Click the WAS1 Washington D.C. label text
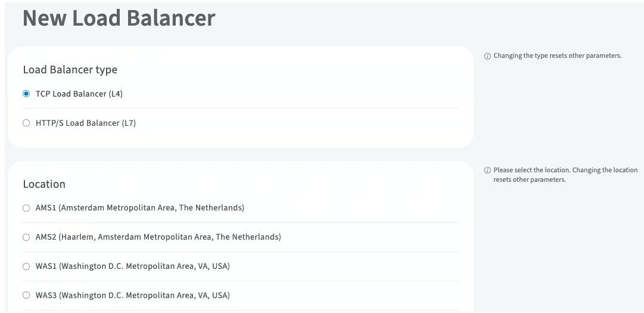Viewport: 644px width, 313px height. click(x=132, y=266)
